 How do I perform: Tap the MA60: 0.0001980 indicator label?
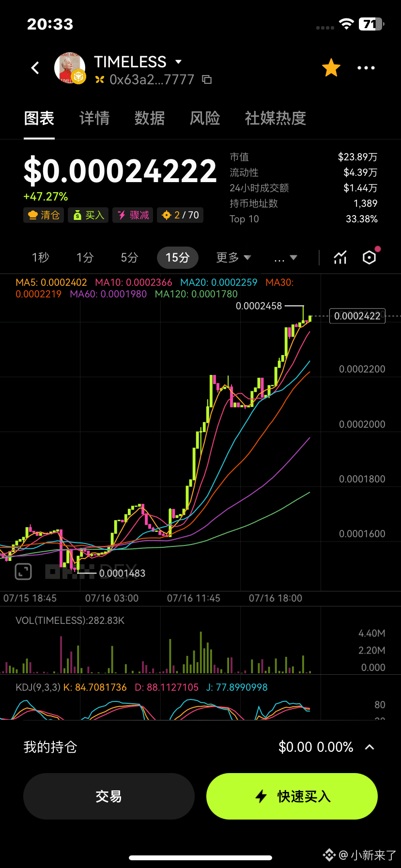[108, 294]
